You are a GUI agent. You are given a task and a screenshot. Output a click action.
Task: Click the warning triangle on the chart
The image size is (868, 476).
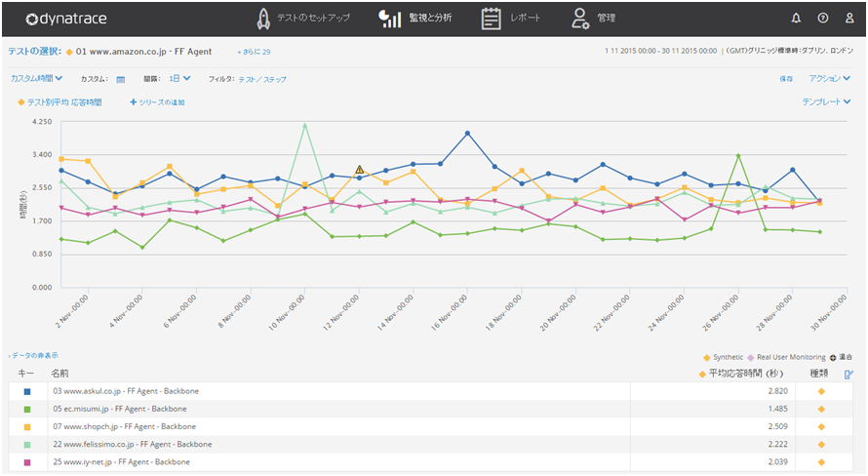tap(360, 170)
